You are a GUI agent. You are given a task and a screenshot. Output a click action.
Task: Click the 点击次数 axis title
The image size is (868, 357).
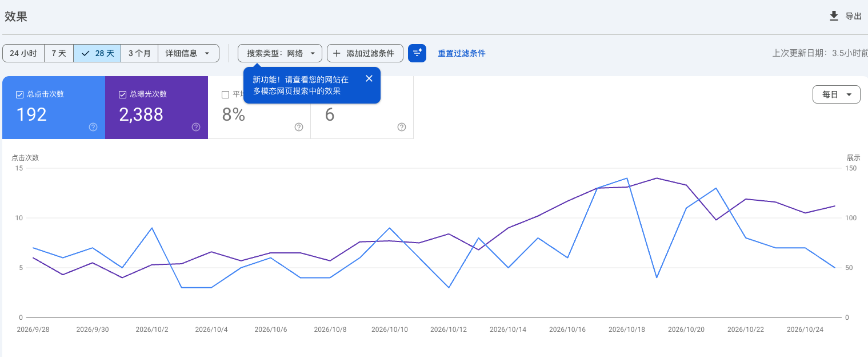(x=25, y=158)
